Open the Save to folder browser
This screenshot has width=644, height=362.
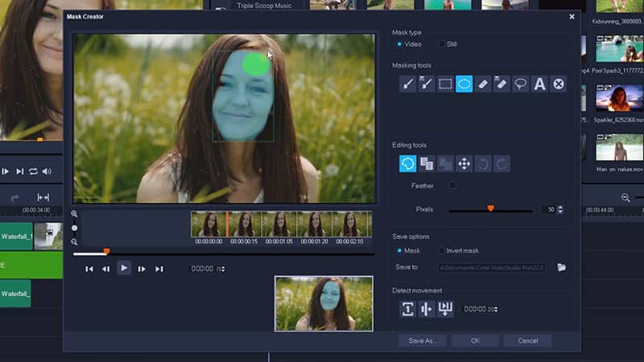[562, 267]
